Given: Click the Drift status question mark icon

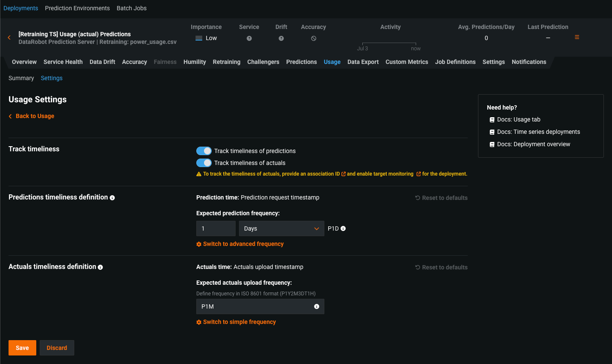Looking at the screenshot, I should tap(281, 38).
